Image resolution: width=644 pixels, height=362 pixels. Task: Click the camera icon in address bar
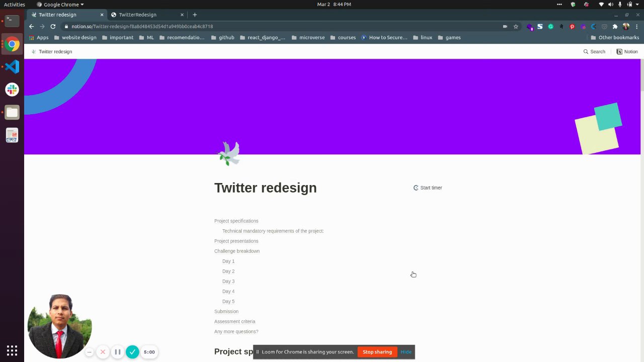(505, 27)
